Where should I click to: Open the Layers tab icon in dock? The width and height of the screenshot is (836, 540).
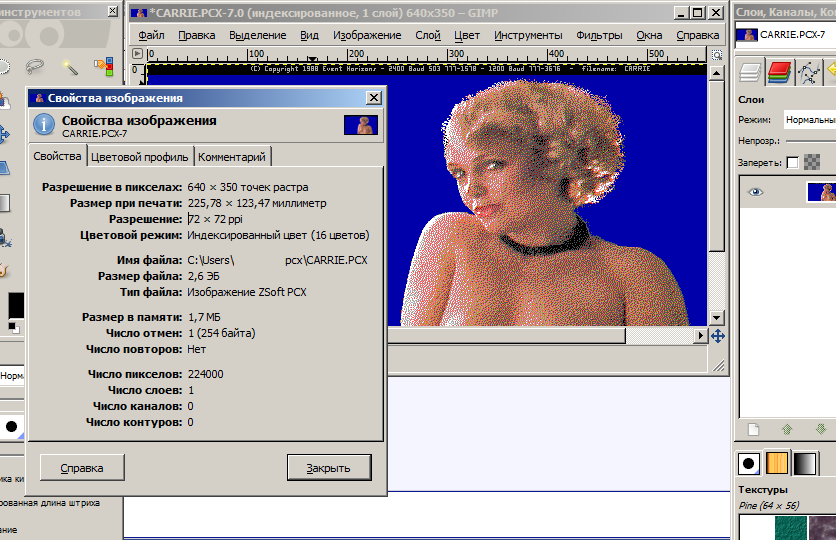(x=750, y=72)
